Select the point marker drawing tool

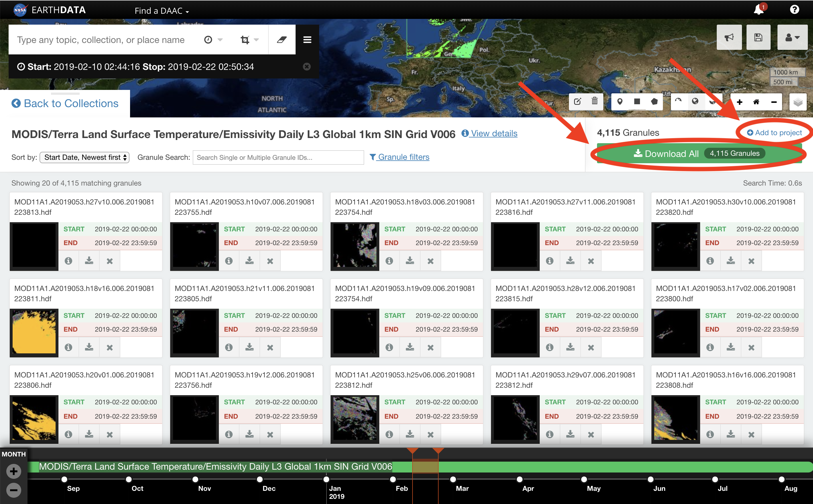pyautogui.click(x=620, y=101)
